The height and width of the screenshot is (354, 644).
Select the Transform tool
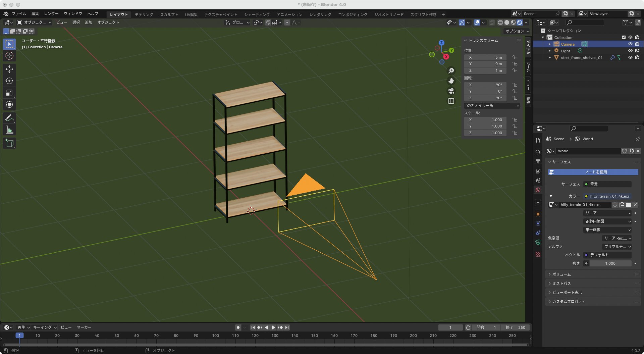(9, 104)
